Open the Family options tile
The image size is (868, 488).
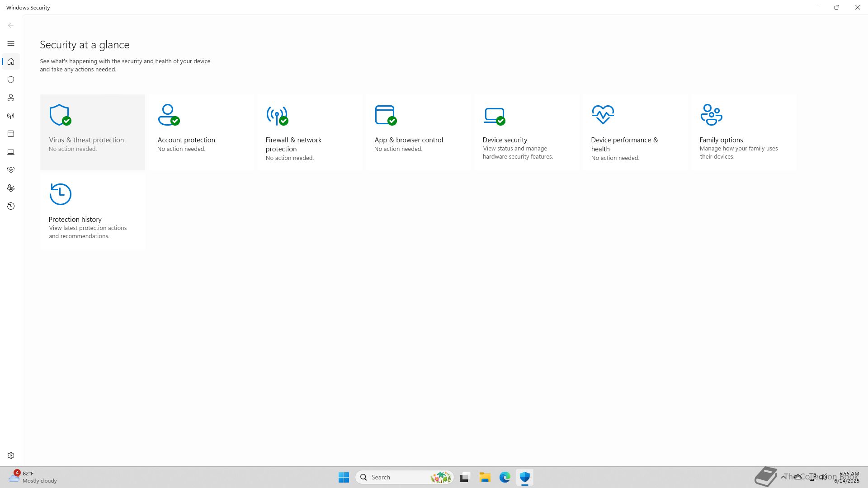743,132
